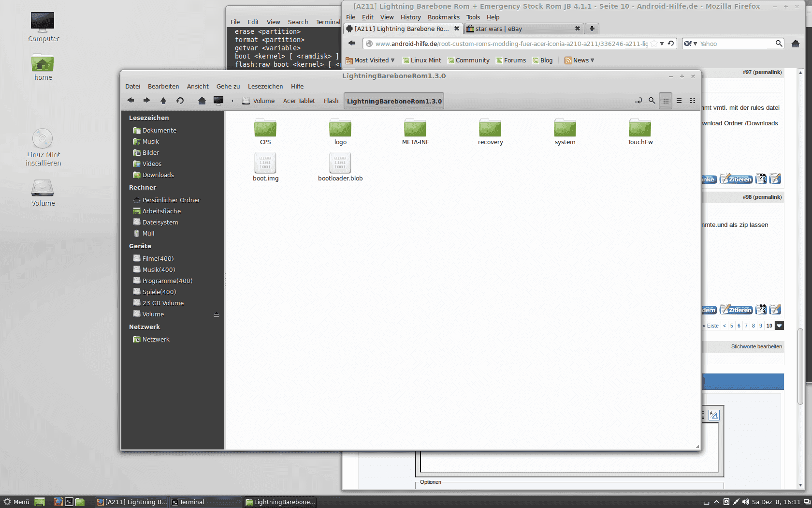Open the CPS folder
This screenshot has width=812, height=508.
click(265, 132)
